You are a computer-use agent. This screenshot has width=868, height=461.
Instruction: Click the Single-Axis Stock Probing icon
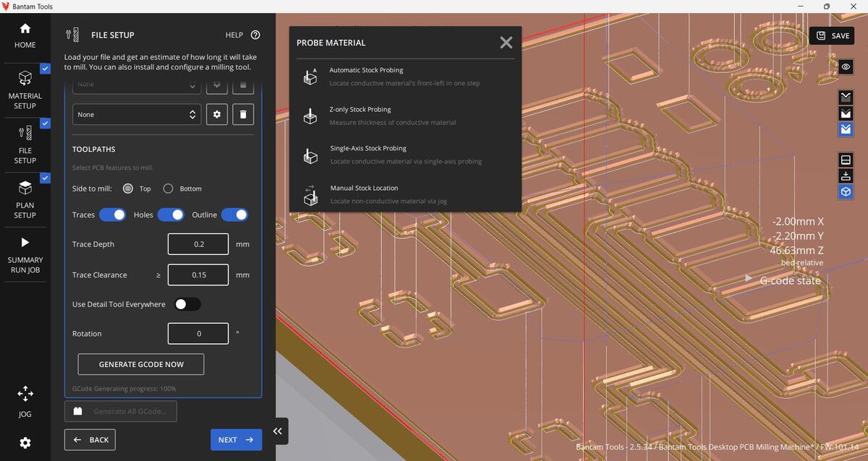[310, 155]
